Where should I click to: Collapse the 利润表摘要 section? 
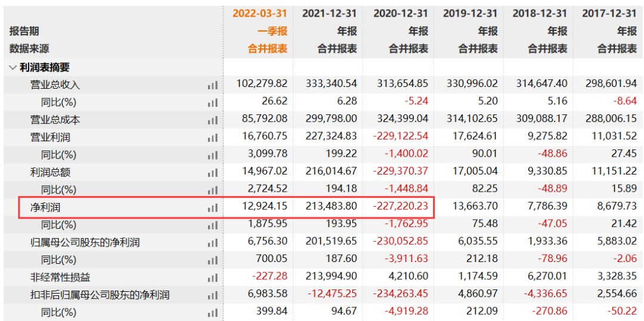pos(13,68)
